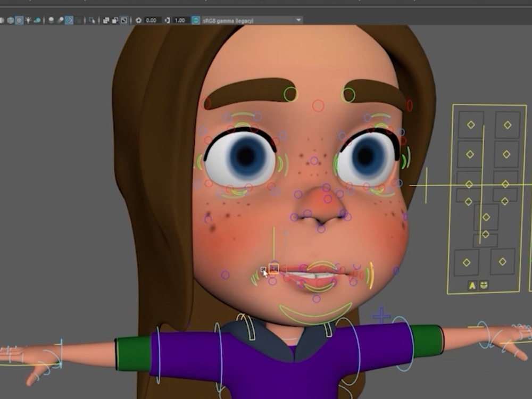Select purple circle control on nose tip
The width and height of the screenshot is (532, 399).
(327, 198)
